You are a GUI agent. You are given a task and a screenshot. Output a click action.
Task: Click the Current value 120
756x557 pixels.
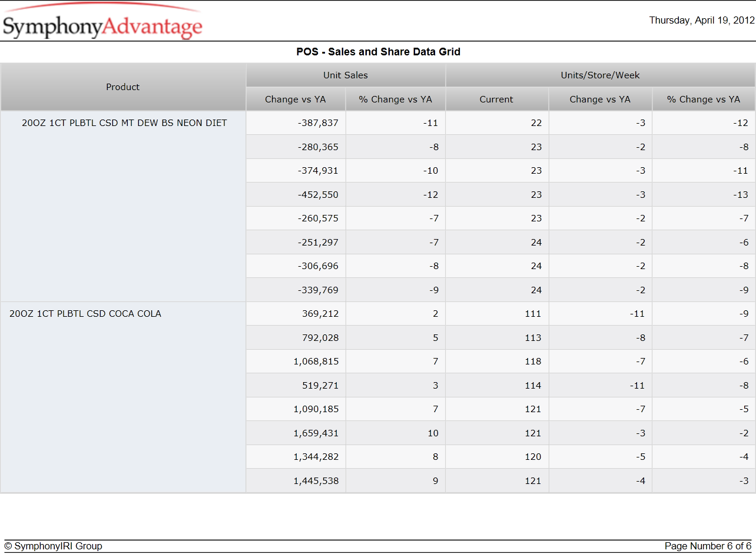pyautogui.click(x=533, y=457)
